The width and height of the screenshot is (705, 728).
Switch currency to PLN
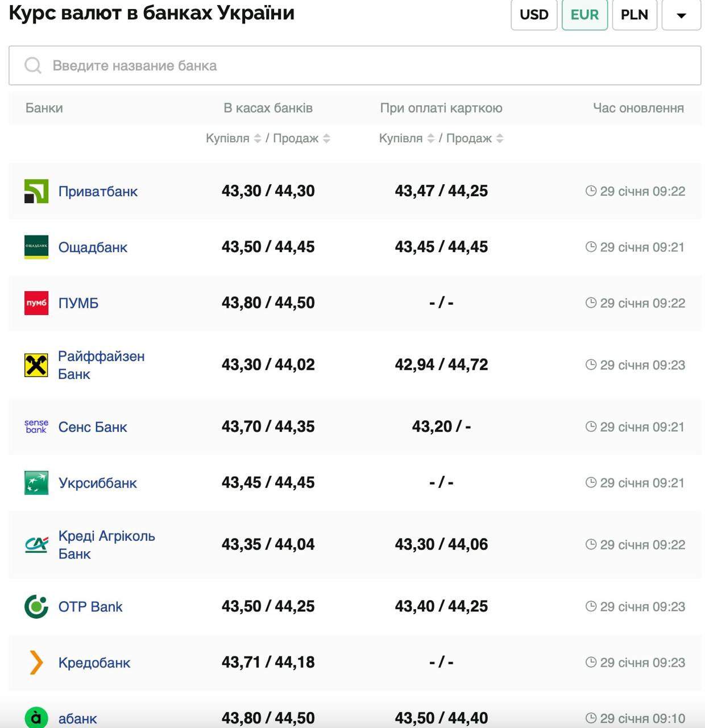point(634,15)
